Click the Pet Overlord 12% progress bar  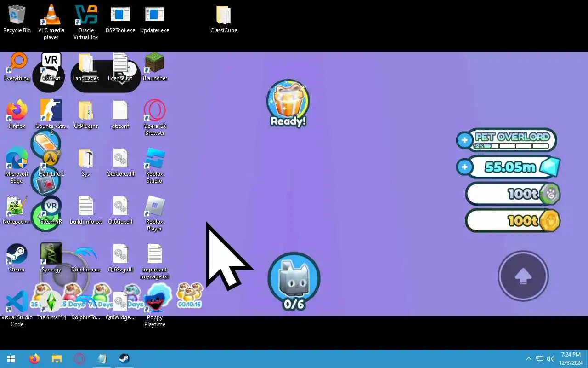(511, 146)
